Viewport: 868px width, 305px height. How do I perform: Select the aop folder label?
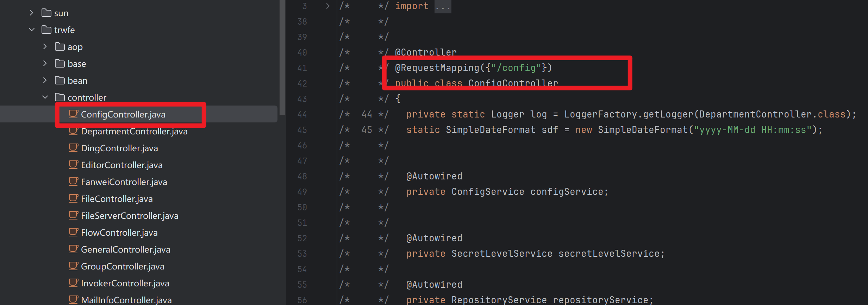click(x=75, y=47)
